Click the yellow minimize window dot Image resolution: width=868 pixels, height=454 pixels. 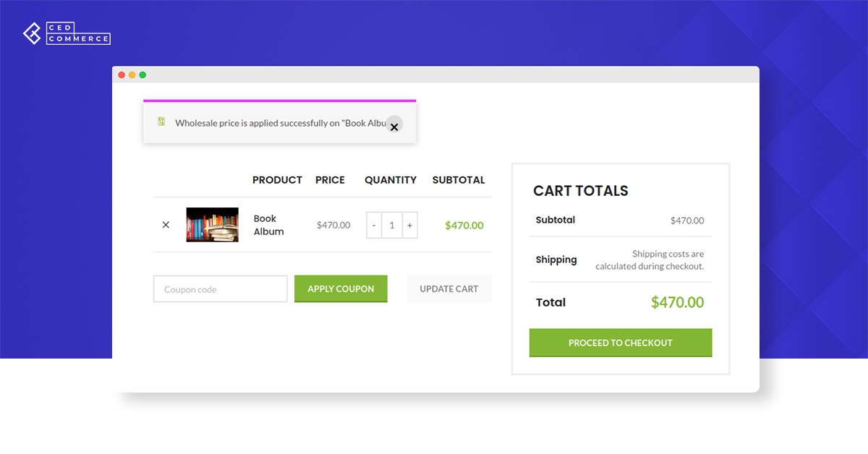pos(132,75)
